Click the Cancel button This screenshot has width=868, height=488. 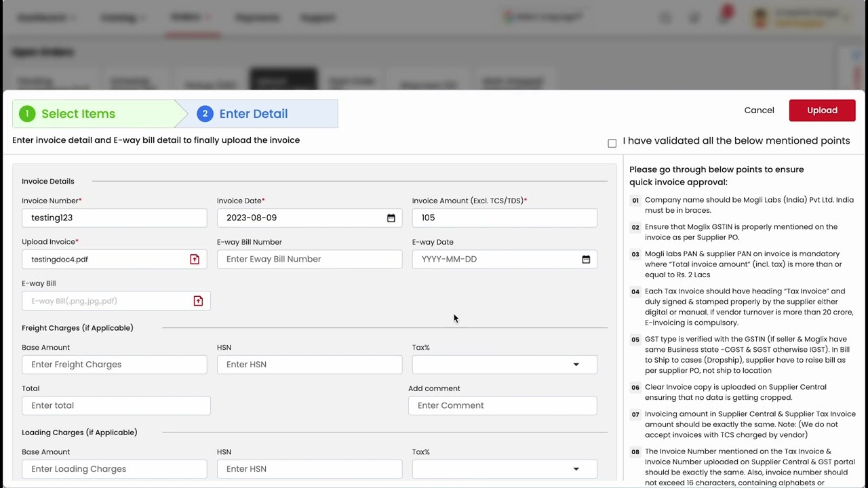pos(759,110)
